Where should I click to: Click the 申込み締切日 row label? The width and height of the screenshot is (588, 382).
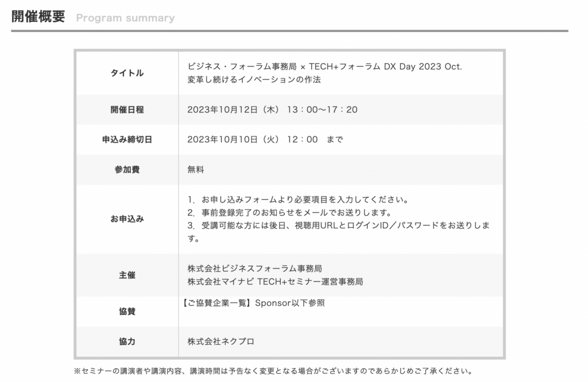(x=127, y=139)
